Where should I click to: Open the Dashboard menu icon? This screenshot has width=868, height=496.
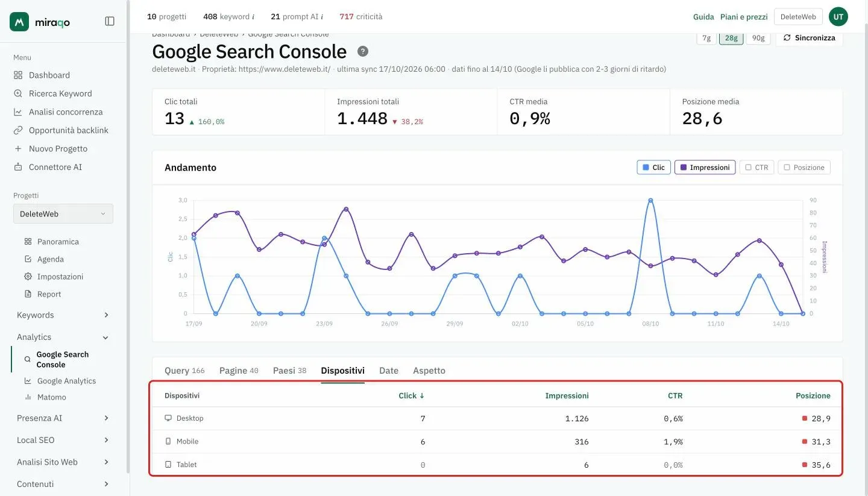coord(17,75)
